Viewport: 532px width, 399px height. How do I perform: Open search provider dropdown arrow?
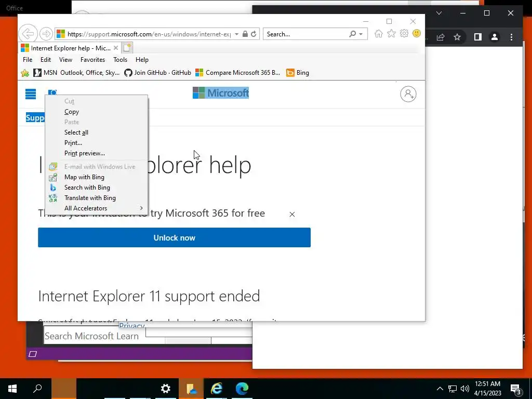pos(361,34)
